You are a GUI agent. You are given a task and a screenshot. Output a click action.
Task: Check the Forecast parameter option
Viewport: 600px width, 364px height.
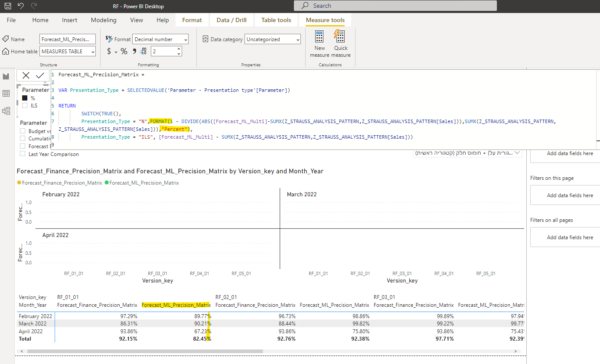[23, 146]
